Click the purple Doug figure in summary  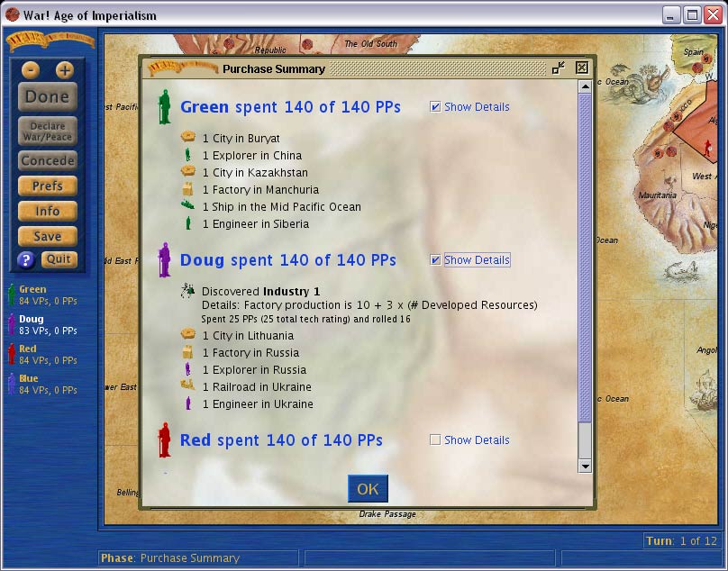coord(164,260)
